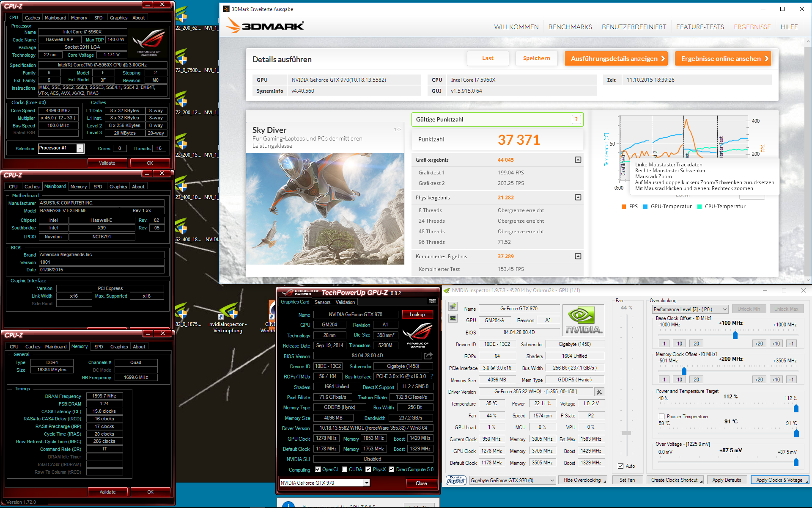
Task: Click Sky Diver benchmark thumbnail
Action: [325, 209]
